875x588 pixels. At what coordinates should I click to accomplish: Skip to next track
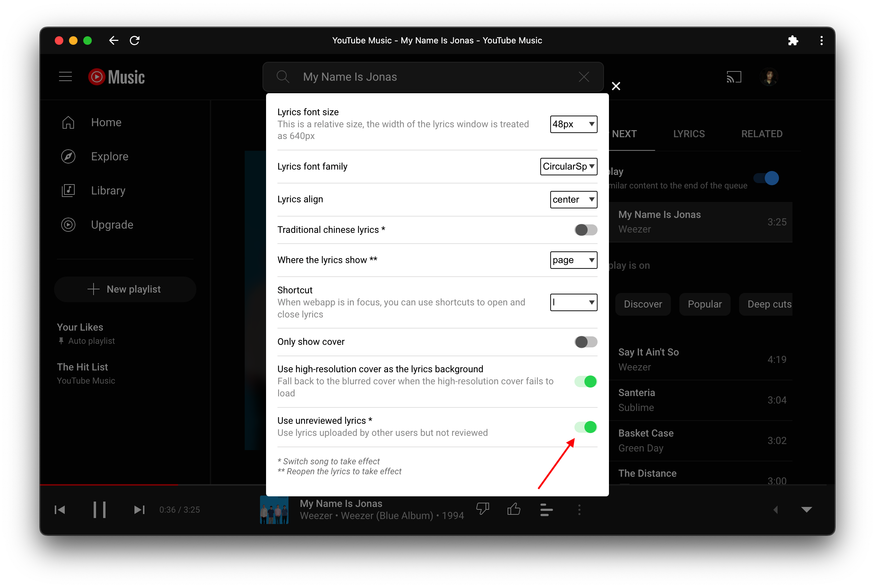click(139, 510)
